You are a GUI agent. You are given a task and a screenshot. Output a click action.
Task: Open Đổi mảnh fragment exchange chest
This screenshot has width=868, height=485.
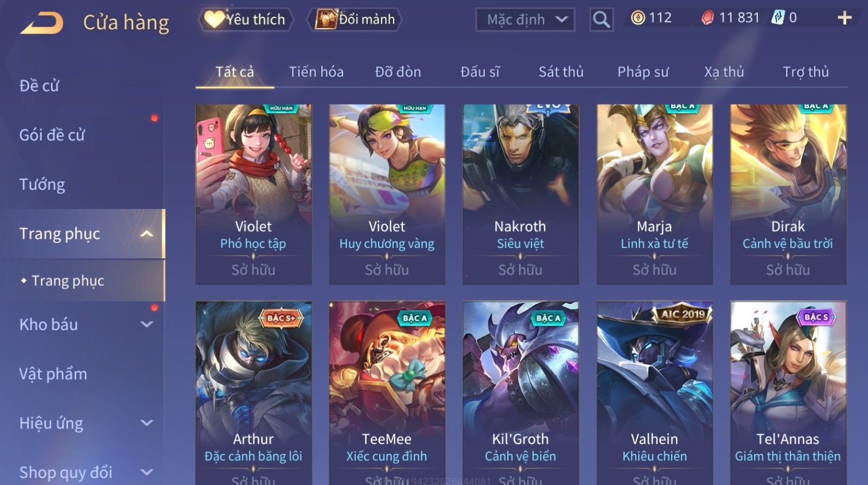pyautogui.click(x=355, y=20)
